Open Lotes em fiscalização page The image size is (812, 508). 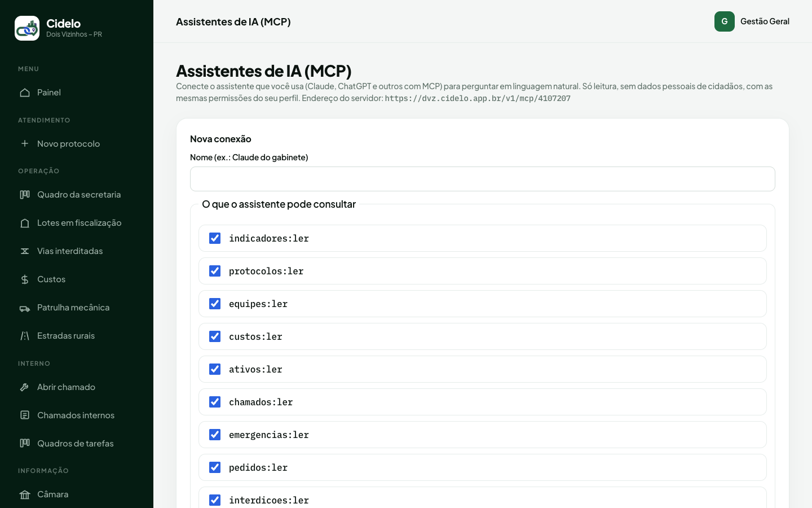tap(77, 222)
